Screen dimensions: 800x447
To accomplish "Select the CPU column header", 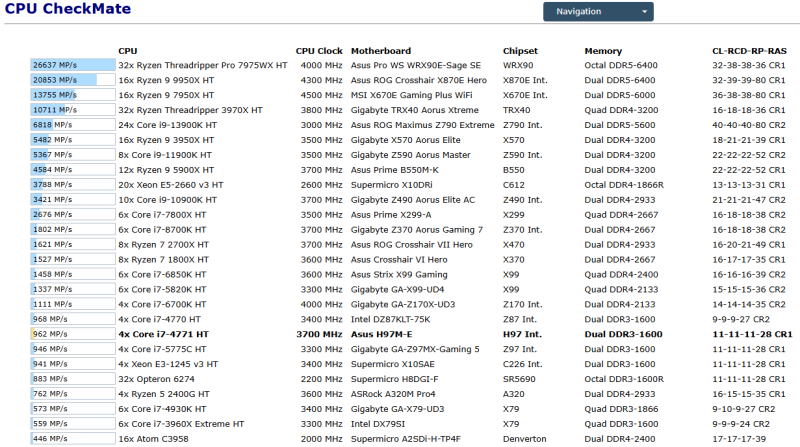I will pos(128,51).
